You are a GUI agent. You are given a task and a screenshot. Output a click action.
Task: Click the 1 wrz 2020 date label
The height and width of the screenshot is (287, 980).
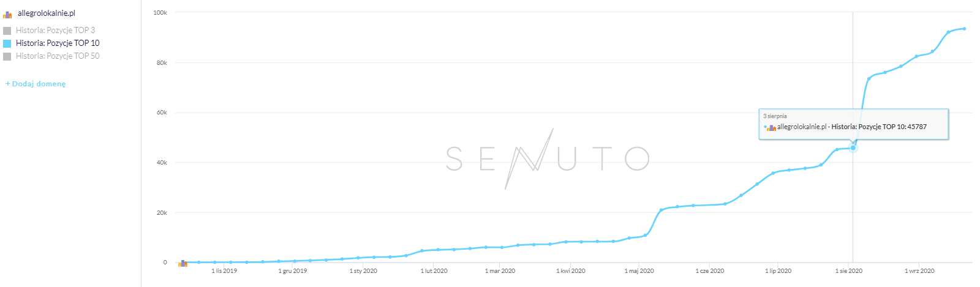pyautogui.click(x=919, y=270)
